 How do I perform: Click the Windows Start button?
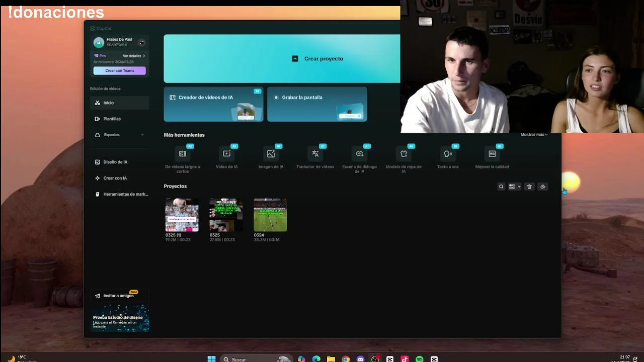212,359
